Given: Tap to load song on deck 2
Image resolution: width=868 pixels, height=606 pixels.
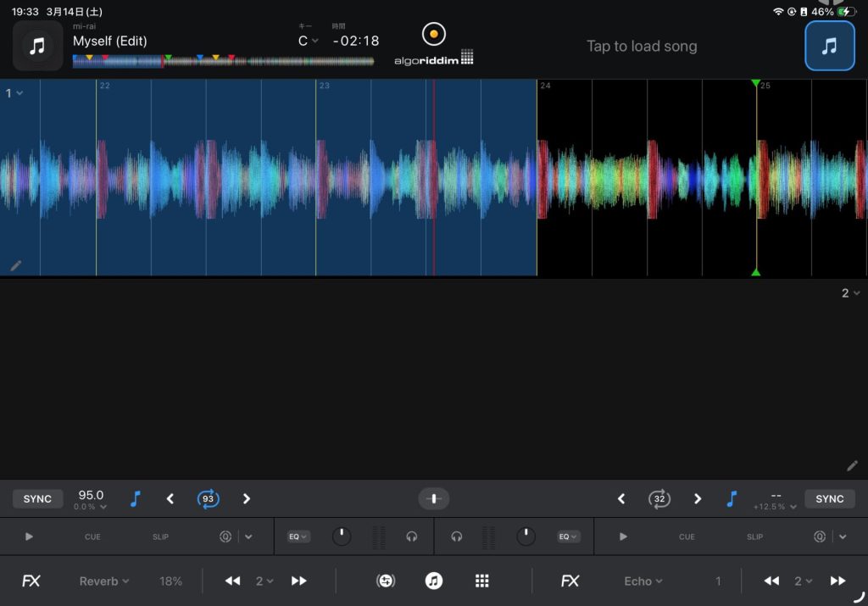Looking at the screenshot, I should (x=642, y=46).
